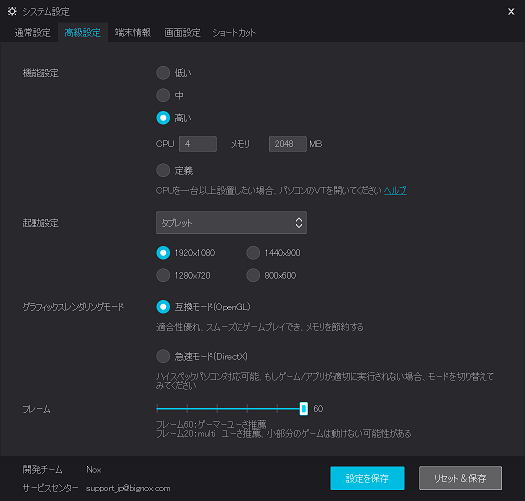Open the 端末情報 tab
Image resolution: width=525 pixels, height=501 pixels.
click(133, 33)
